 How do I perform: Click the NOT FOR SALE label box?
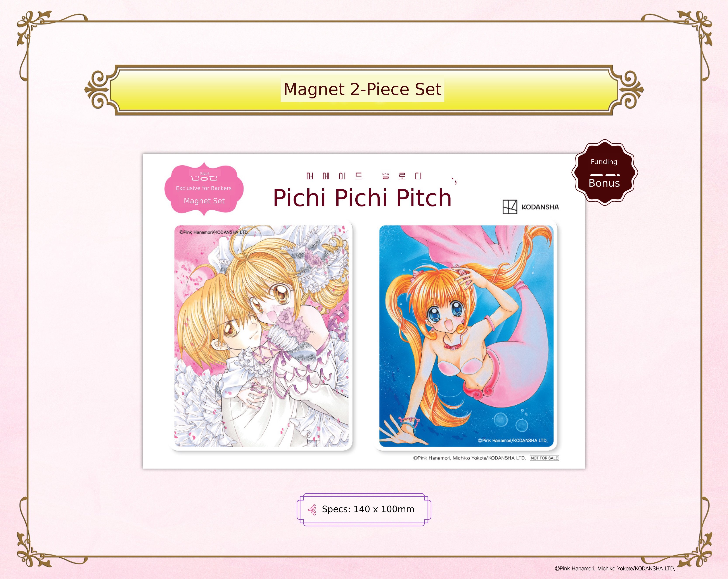pyautogui.click(x=544, y=458)
